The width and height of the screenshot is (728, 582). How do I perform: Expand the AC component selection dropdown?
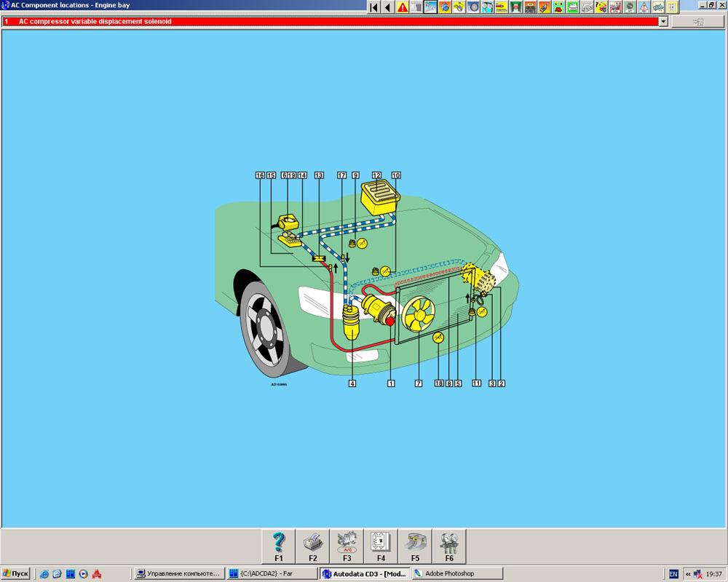(662, 22)
